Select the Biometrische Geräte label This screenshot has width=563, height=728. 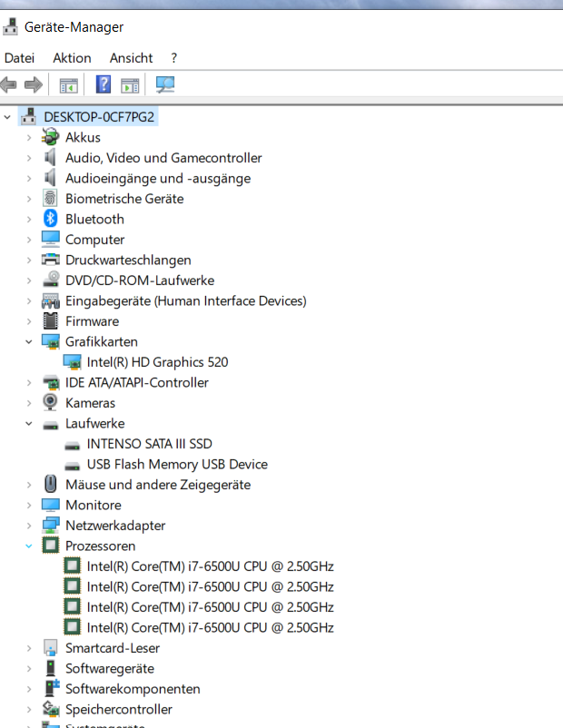pyautogui.click(x=124, y=199)
